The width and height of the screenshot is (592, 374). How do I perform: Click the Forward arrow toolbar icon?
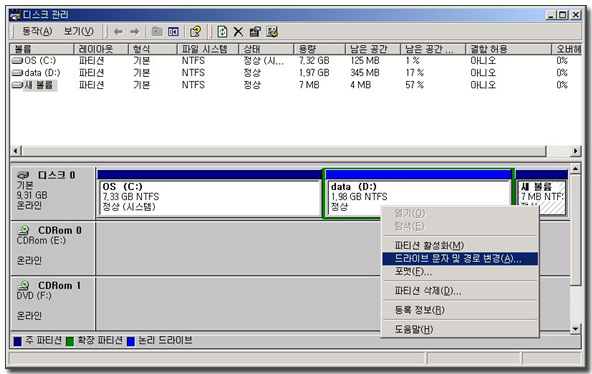coord(134,32)
